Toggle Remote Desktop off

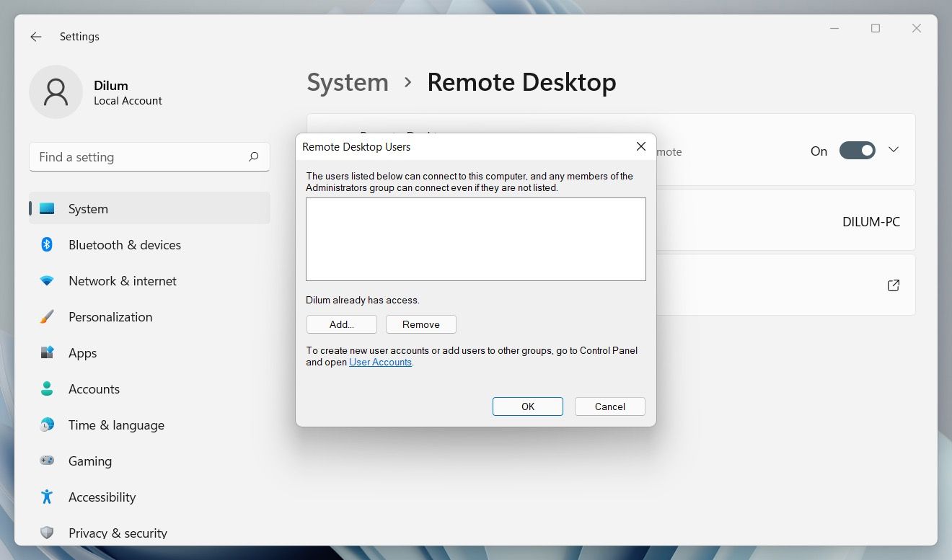[x=858, y=150]
